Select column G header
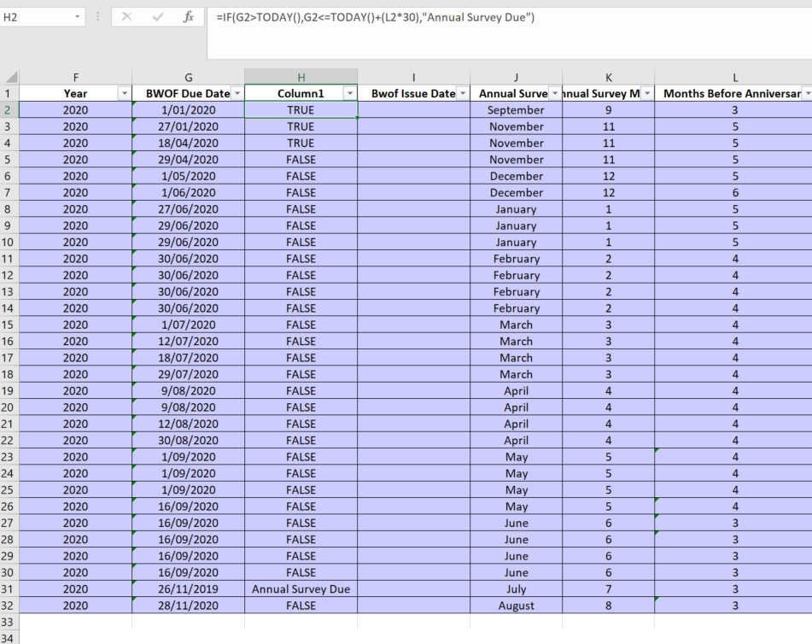812x644 pixels. (x=189, y=77)
